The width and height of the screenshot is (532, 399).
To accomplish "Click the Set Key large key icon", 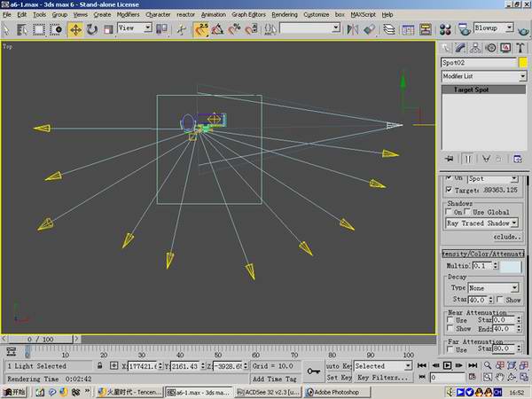I will pos(313,370).
